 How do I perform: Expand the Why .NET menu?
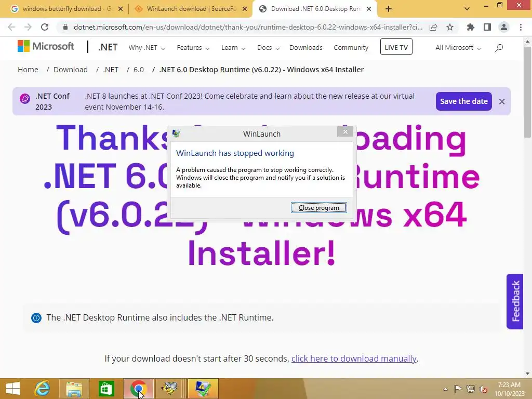click(147, 48)
